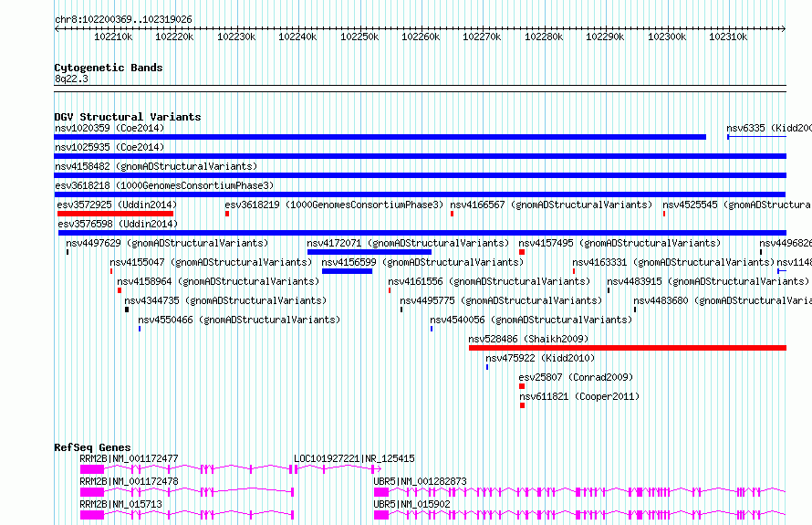Click the 102290k ruler position

click(x=605, y=37)
